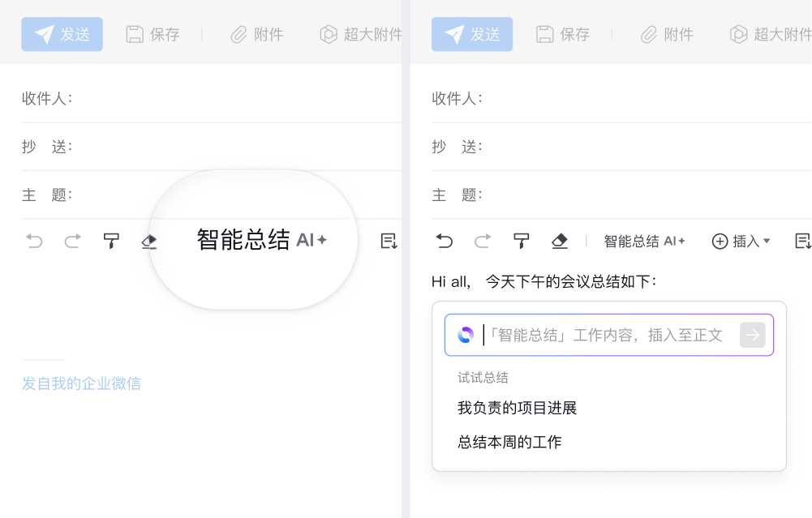Expand the 插入 insert dropdown

pyautogui.click(x=740, y=241)
